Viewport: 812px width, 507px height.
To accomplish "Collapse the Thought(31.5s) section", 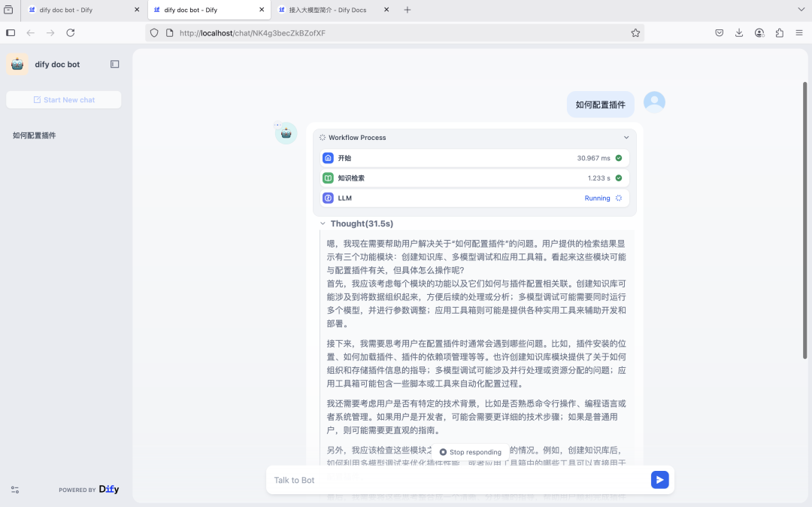I will pyautogui.click(x=322, y=223).
